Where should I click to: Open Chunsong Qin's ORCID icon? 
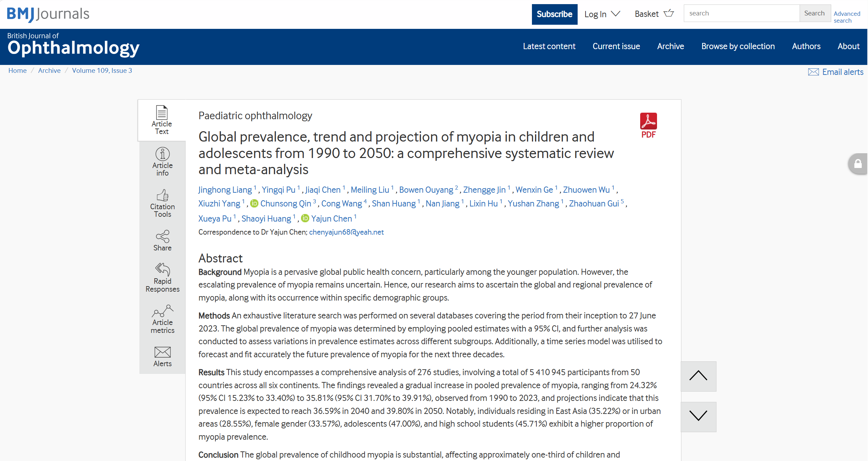tap(254, 204)
